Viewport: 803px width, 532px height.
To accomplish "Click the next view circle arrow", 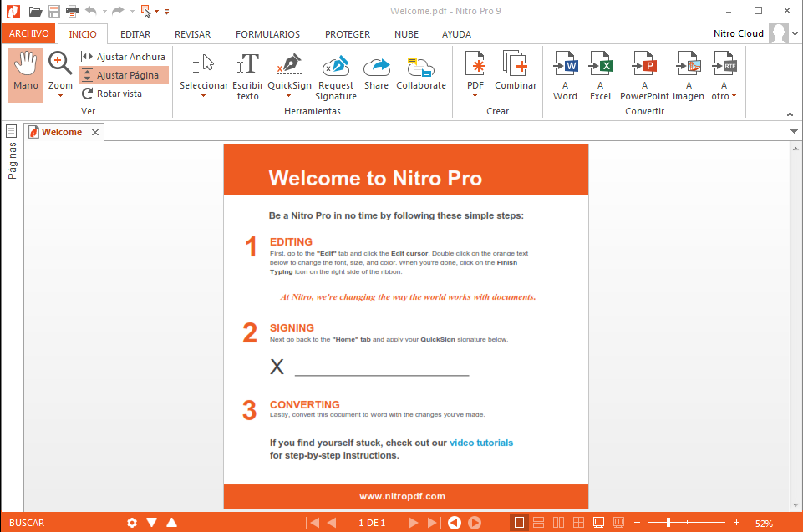I will coord(475,523).
